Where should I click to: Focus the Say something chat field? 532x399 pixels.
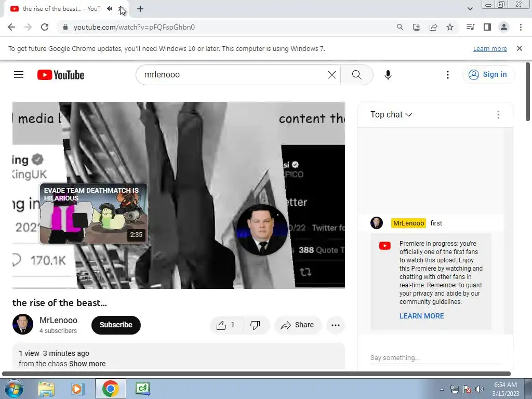click(x=435, y=357)
